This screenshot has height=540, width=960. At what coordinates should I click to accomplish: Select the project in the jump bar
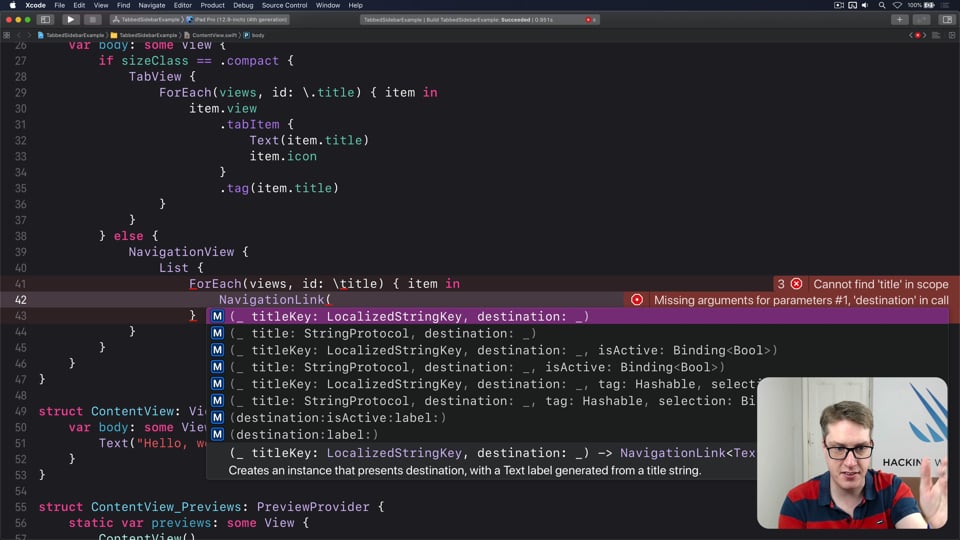point(71,36)
